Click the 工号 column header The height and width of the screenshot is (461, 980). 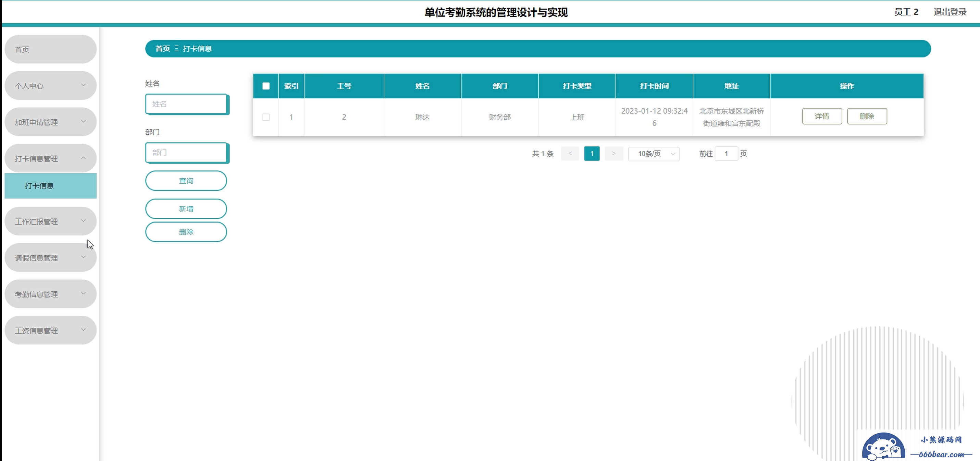pos(344,86)
